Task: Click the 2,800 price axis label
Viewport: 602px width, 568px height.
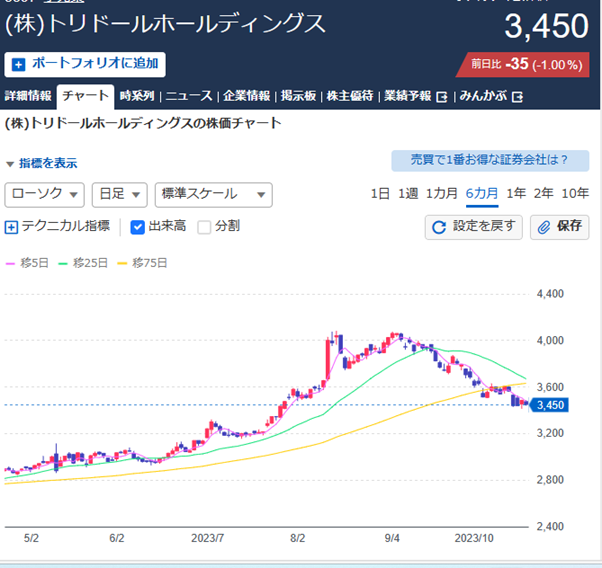Action: click(550, 480)
